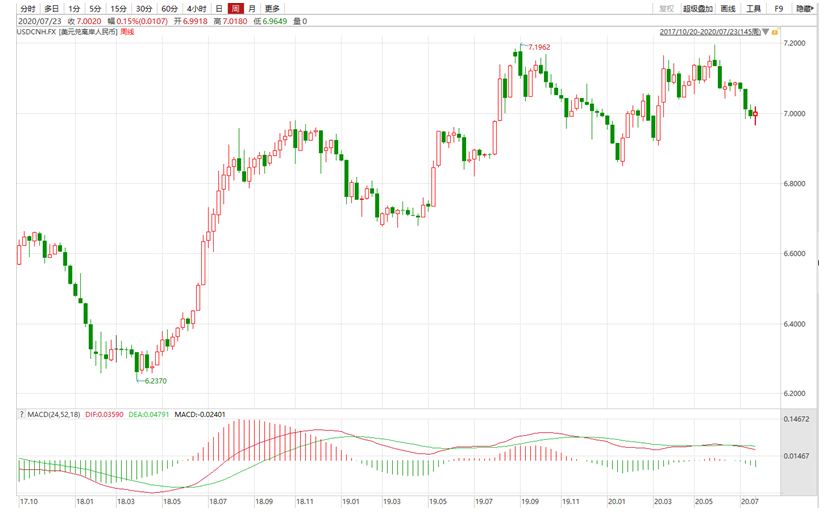This screenshot has height=523, width=827.
Task: Expand the date range dropdown triangle
Action: (x=766, y=32)
